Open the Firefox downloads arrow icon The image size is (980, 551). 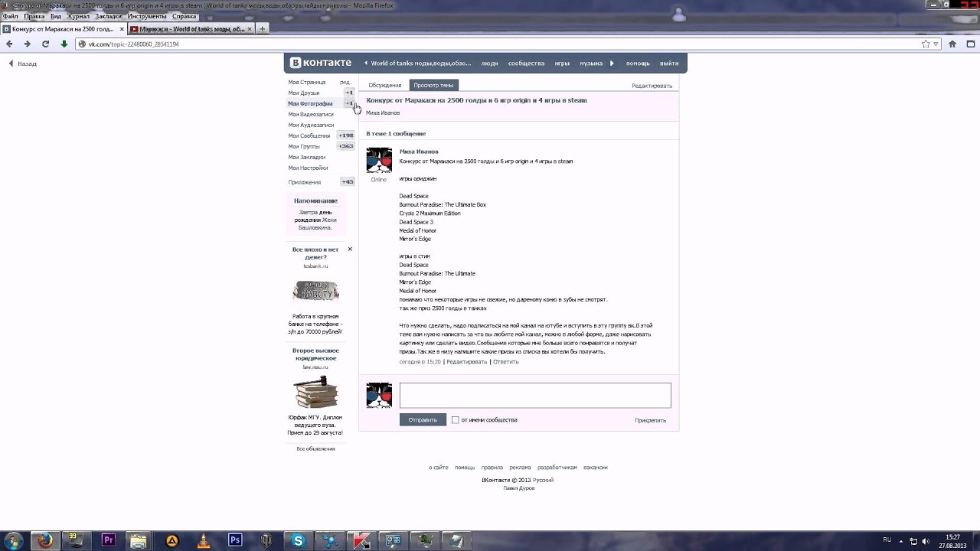[x=64, y=44]
